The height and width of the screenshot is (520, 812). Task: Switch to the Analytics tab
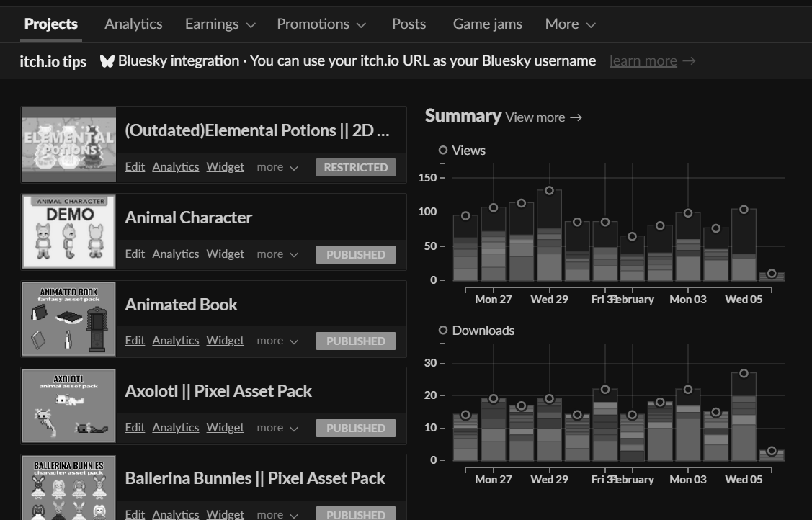point(133,24)
